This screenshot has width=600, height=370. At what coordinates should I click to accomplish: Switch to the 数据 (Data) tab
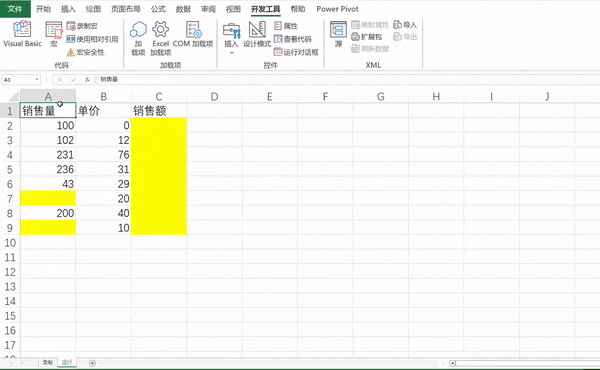pos(183,9)
